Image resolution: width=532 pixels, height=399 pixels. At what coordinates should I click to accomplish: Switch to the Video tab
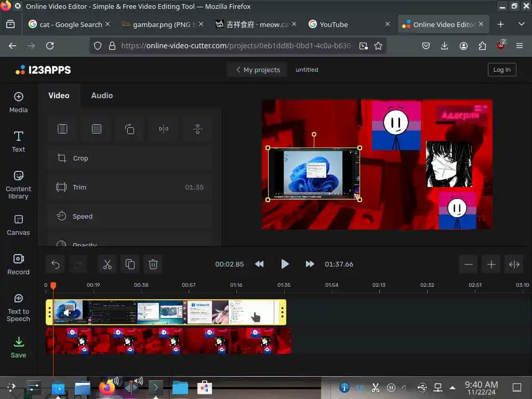[x=59, y=96]
